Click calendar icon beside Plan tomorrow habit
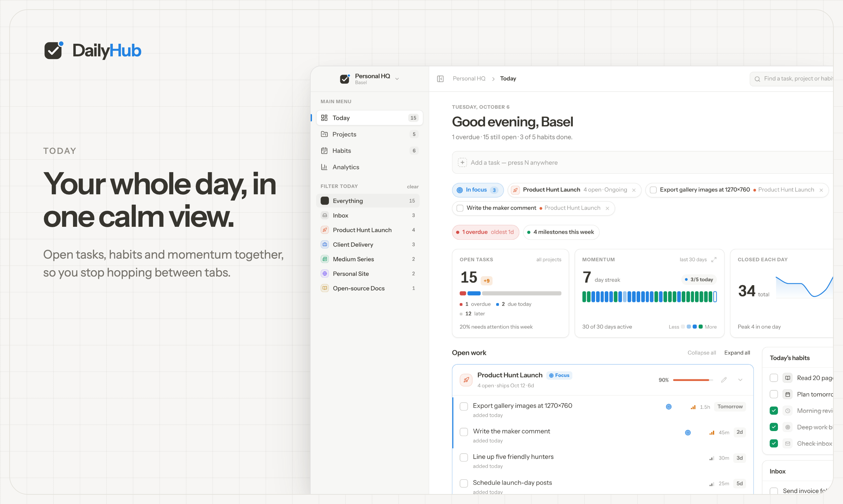Viewport: 843px width, 504px height. click(788, 394)
